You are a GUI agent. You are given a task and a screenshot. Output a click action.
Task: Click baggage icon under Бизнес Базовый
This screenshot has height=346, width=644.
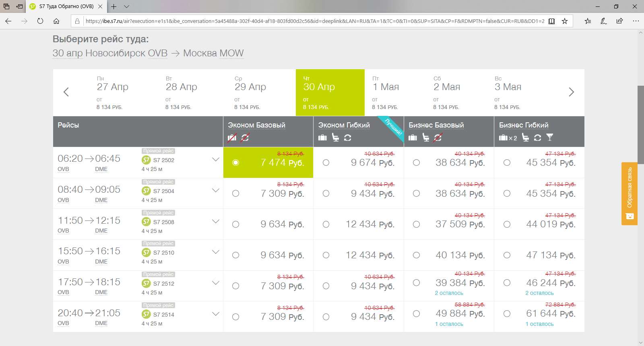(x=413, y=138)
